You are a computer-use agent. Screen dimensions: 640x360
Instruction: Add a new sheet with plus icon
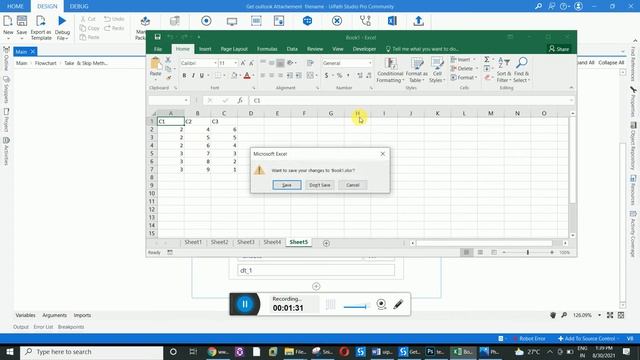(326, 243)
